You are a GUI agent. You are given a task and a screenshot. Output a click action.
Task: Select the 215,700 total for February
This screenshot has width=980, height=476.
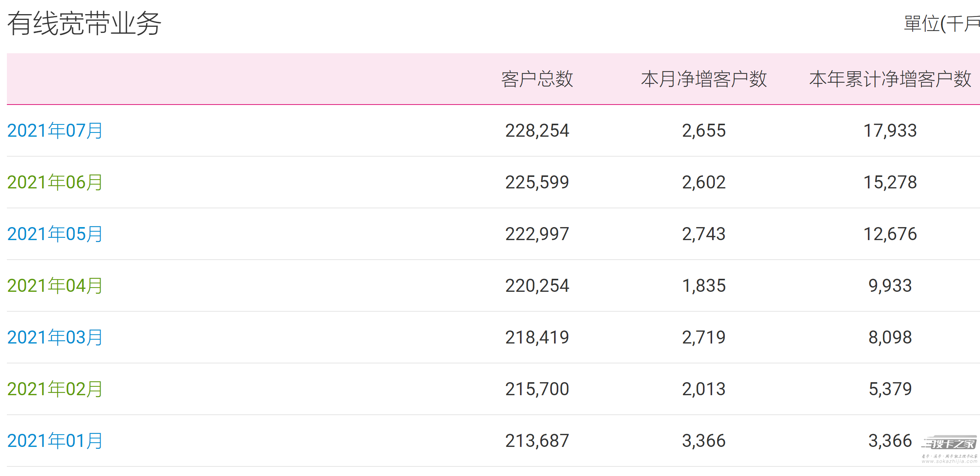click(x=537, y=389)
